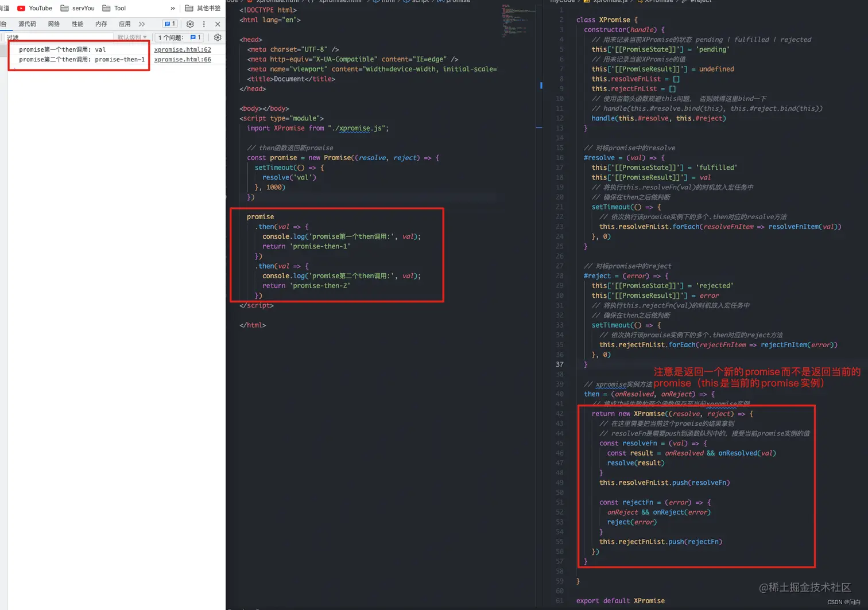Follow the xpromise.html:62 source link
Viewport: 868px width, 610px height.
click(183, 50)
